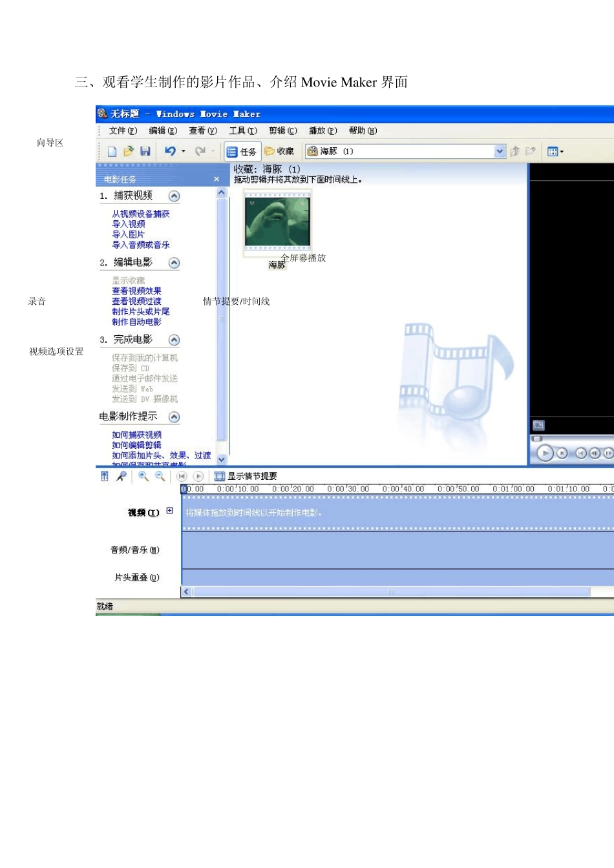The height and width of the screenshot is (868, 614).
Task: Open the 工具(T) menu
Action: click(x=243, y=130)
